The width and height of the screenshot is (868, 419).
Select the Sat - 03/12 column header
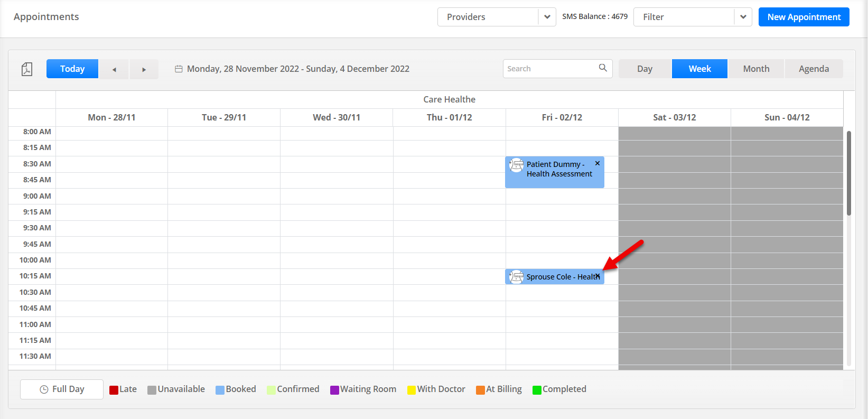click(x=675, y=117)
